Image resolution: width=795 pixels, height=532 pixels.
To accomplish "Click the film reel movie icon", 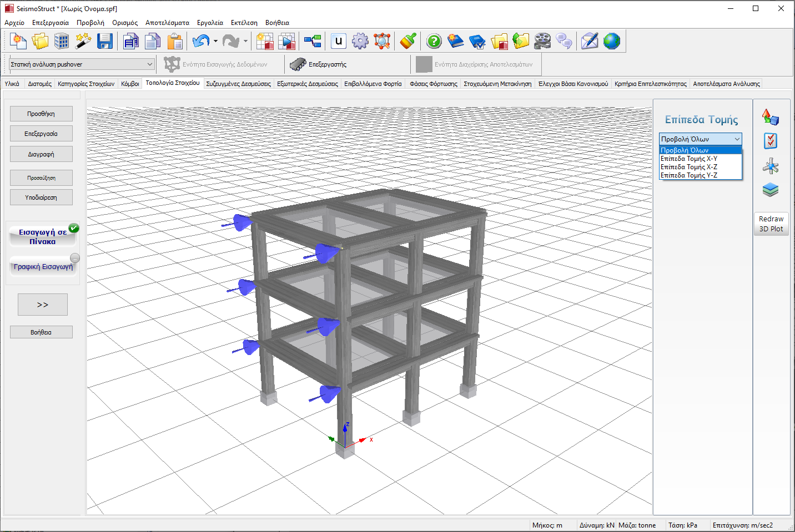I will 542,41.
